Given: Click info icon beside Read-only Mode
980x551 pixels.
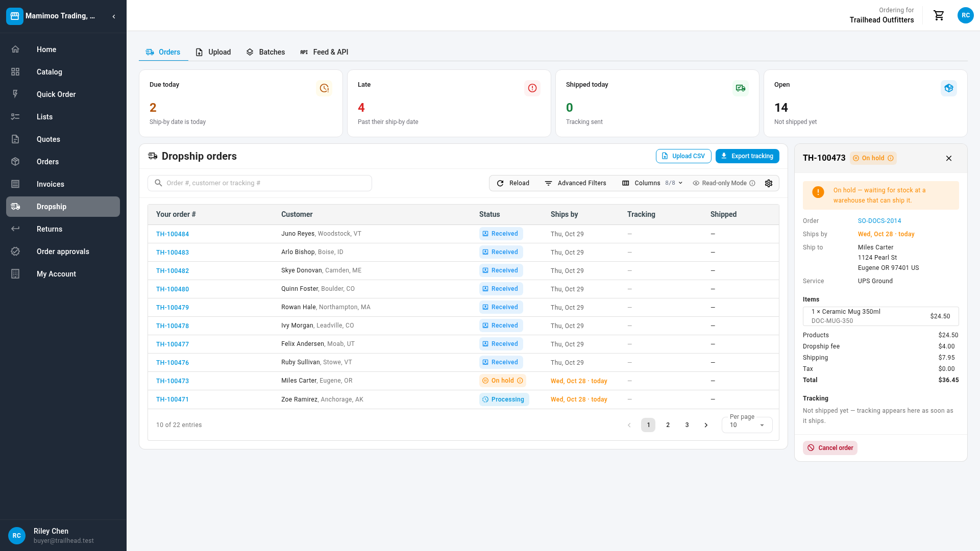Looking at the screenshot, I should 752,183.
